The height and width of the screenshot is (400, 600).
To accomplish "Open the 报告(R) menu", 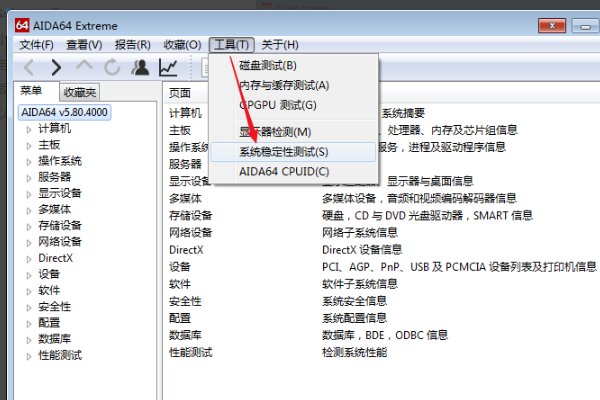I will click(x=133, y=45).
